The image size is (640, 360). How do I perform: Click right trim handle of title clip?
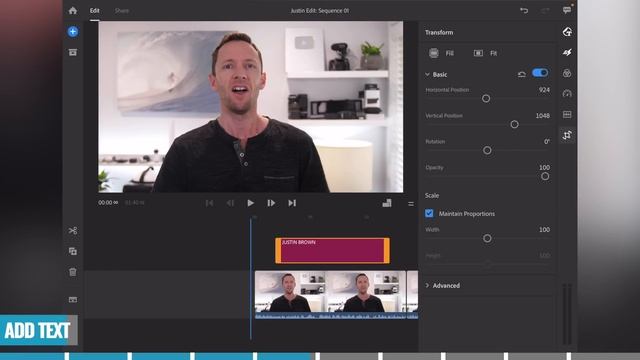[x=387, y=250]
